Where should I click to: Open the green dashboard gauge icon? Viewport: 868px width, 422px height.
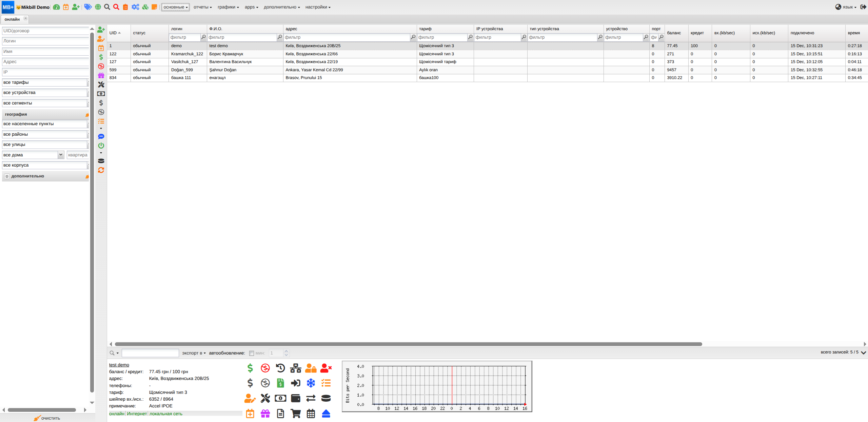point(56,7)
